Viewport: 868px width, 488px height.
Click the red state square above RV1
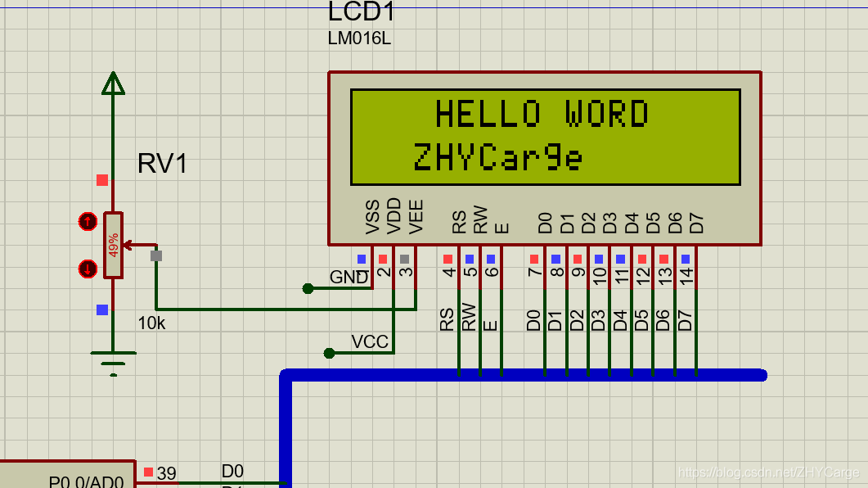pyautogui.click(x=102, y=180)
